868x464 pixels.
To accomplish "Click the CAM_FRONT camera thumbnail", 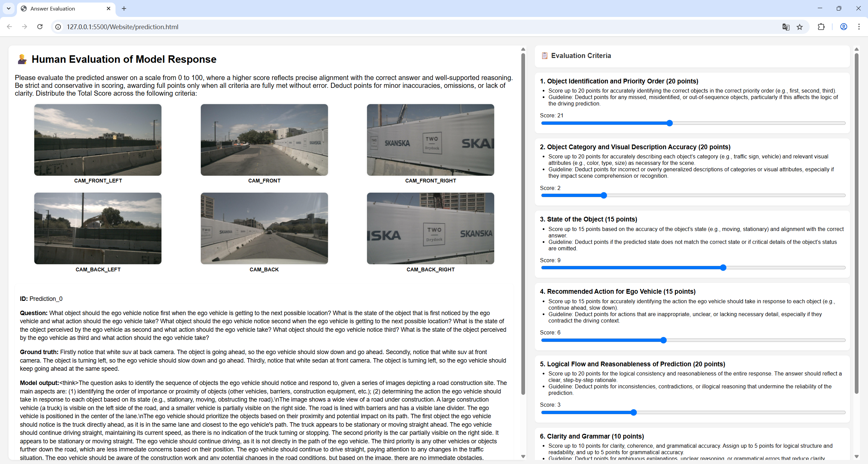I will [264, 140].
